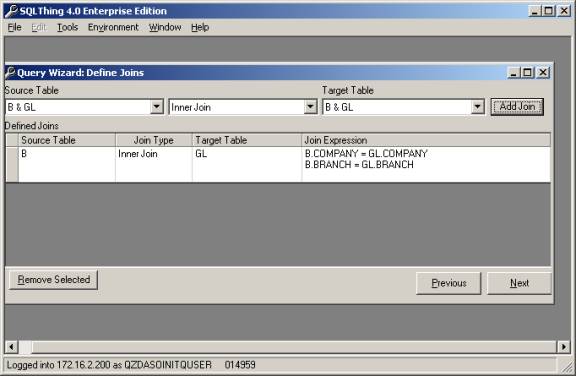The width and height of the screenshot is (576, 376).
Task: Click the B.COMPANY = GL.COMPANY expression
Action: click(366, 153)
